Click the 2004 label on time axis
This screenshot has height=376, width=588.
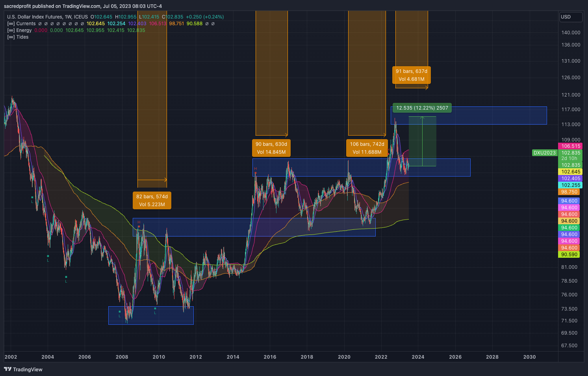tap(48, 357)
